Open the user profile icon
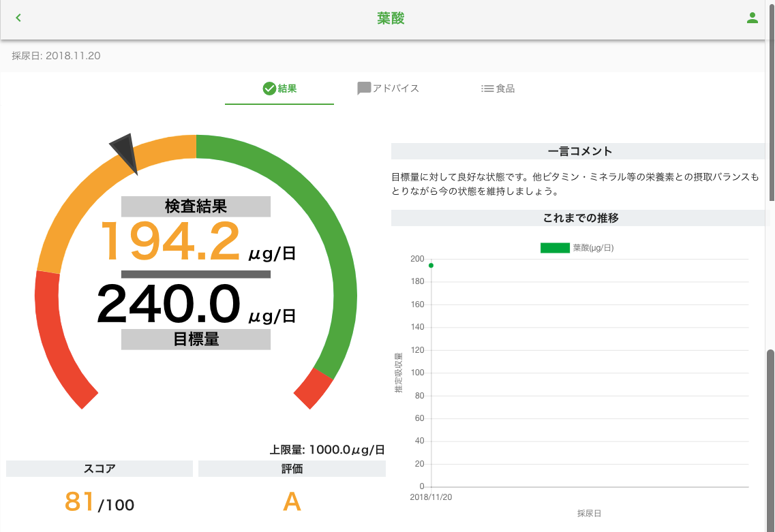 pyautogui.click(x=753, y=18)
